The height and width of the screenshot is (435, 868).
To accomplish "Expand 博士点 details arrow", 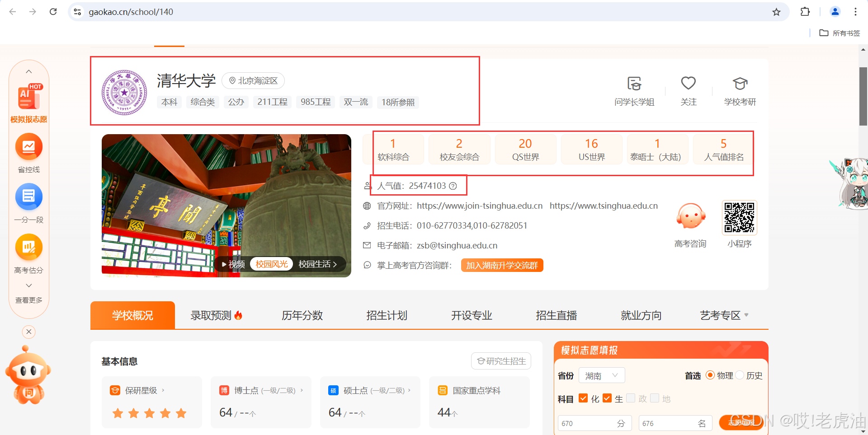I will (302, 390).
